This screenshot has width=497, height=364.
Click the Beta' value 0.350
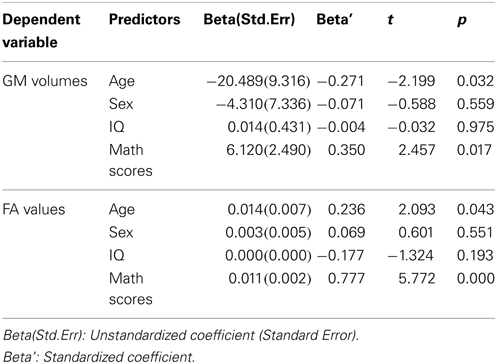coord(346,150)
